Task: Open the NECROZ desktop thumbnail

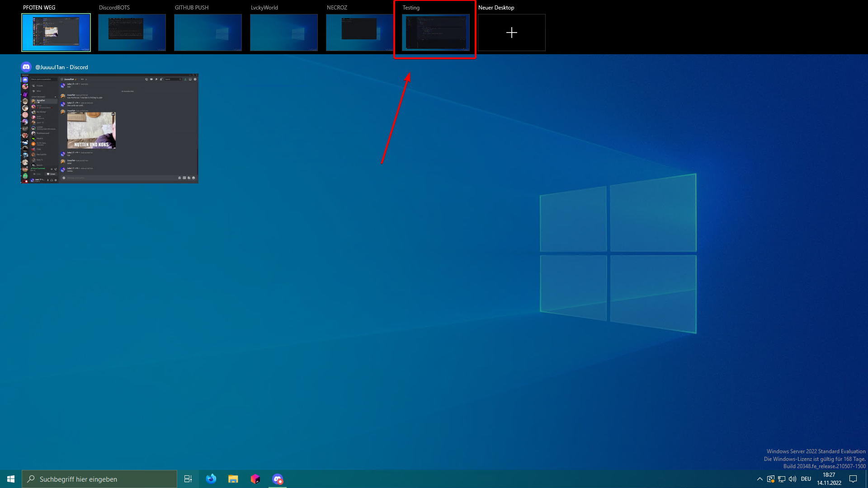Action: coord(359,33)
